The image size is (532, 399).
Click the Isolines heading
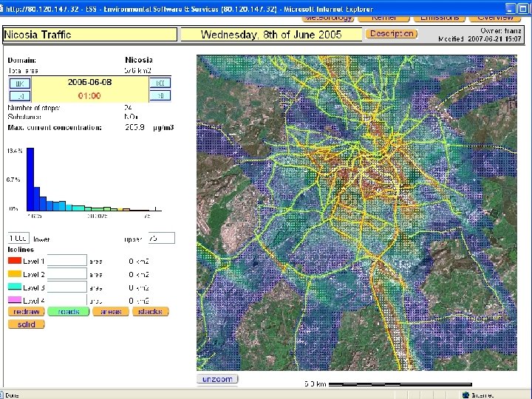21,250
